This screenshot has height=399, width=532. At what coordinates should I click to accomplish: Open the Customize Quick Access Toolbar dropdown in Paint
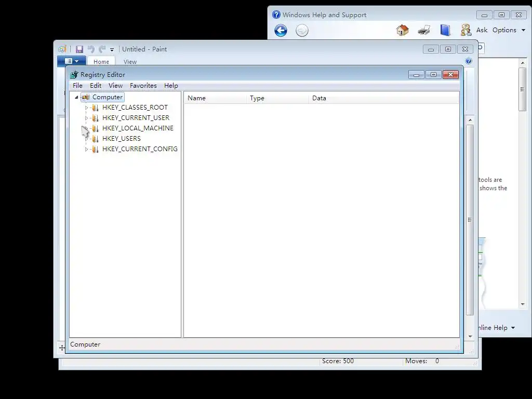pyautogui.click(x=112, y=50)
